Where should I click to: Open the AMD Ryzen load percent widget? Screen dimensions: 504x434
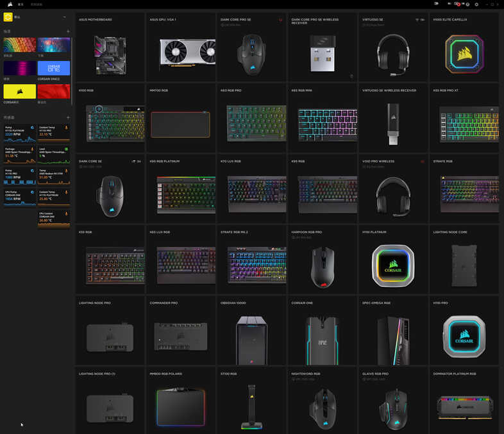54,155
